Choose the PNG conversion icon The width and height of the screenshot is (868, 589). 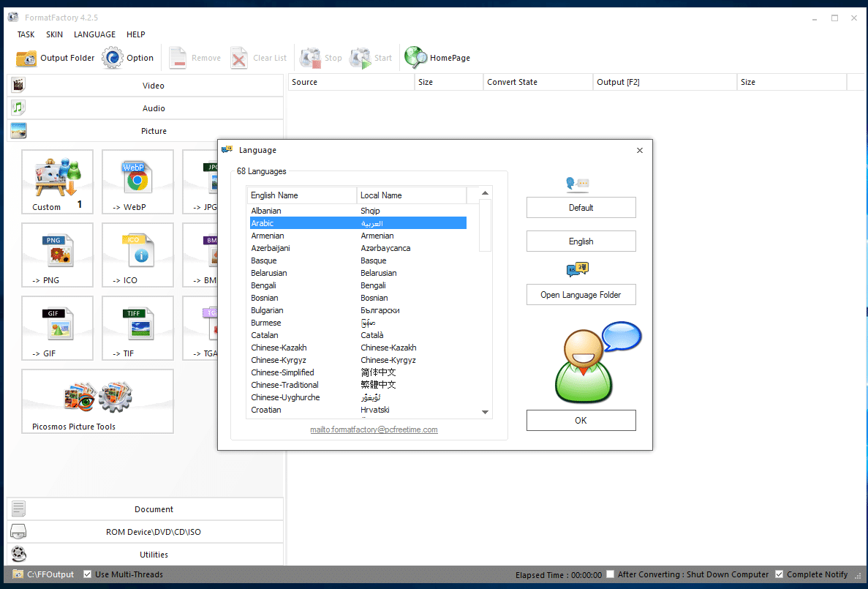57,250
